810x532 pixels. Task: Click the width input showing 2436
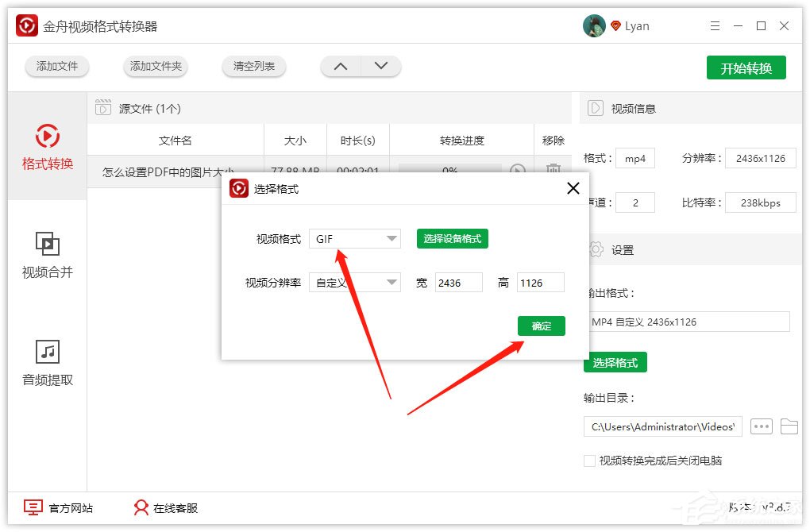(x=461, y=282)
